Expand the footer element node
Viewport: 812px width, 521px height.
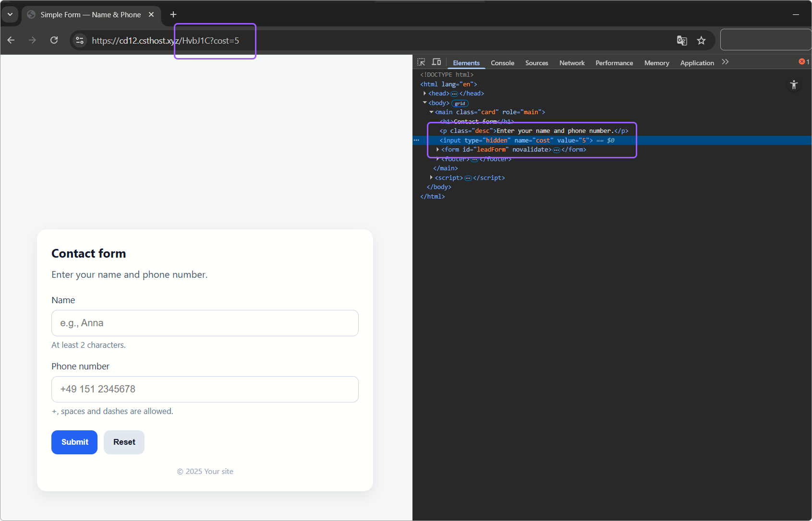437,159
